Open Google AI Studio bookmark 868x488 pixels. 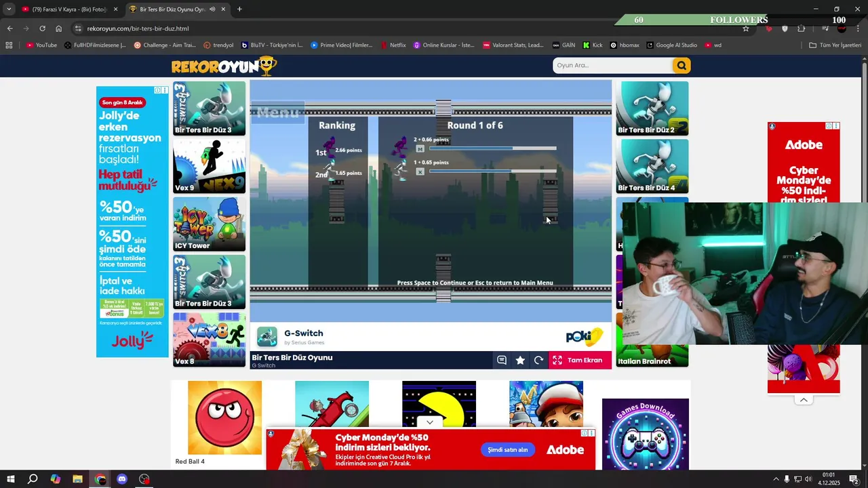click(671, 45)
